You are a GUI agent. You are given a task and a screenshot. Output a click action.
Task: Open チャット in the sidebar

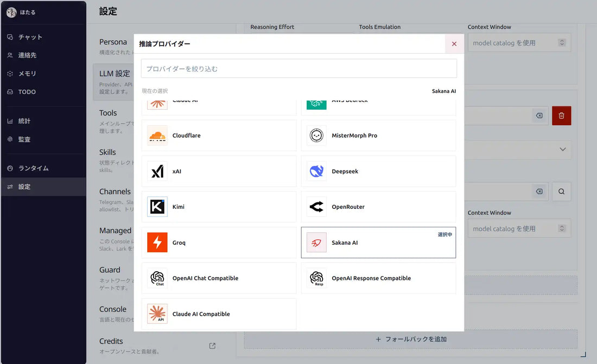click(x=43, y=37)
